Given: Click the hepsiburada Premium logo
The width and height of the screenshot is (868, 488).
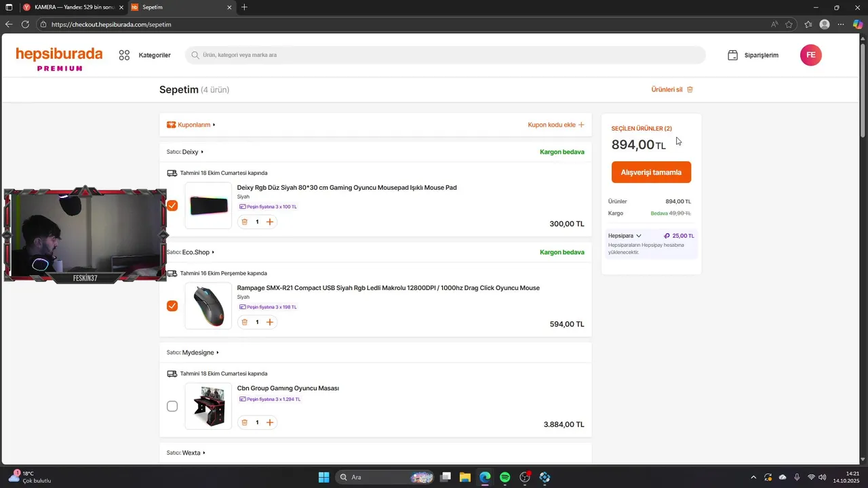Looking at the screenshot, I should (59, 59).
